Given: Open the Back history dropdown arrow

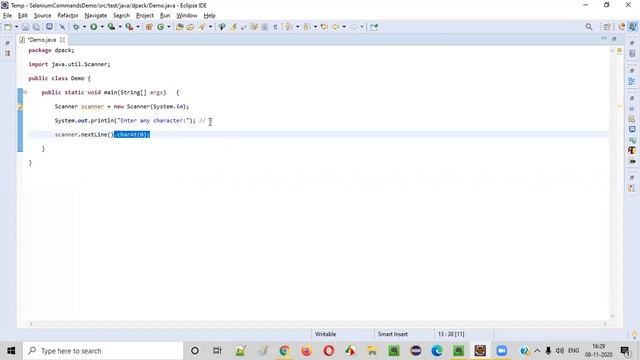Looking at the screenshot, I should (x=344, y=27).
